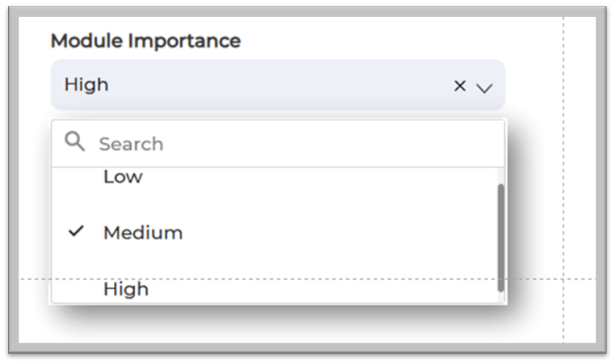Screen dimensions: 615x364
Task: Collapse the dropdown using the chevron arrow
Action: [483, 88]
